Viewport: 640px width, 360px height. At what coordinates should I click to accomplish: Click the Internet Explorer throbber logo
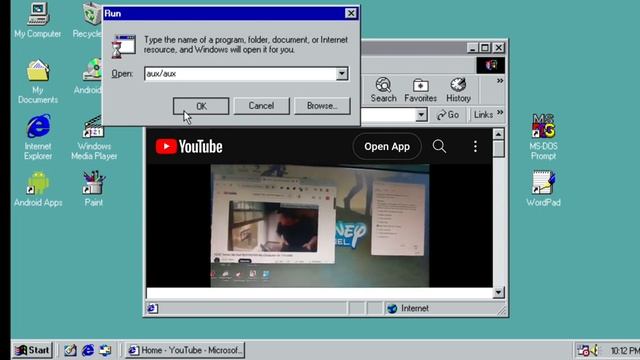(x=491, y=65)
